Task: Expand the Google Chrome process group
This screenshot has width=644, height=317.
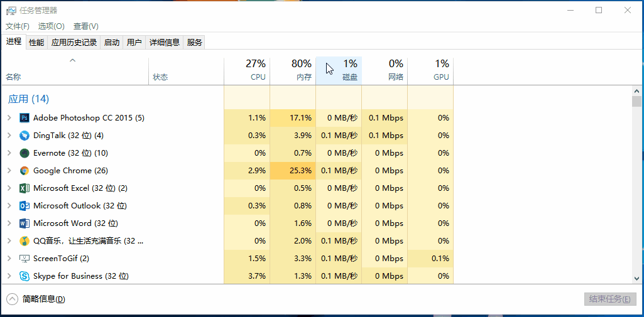Action: point(9,171)
